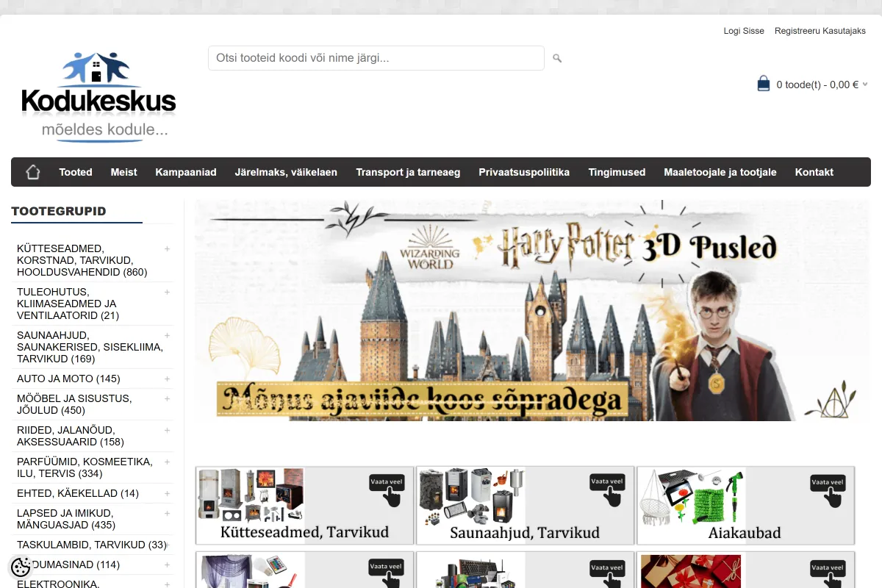Screen dimensions: 882x588
Task: Expand TULEOHUTUS category plus sign
Action: [167, 292]
